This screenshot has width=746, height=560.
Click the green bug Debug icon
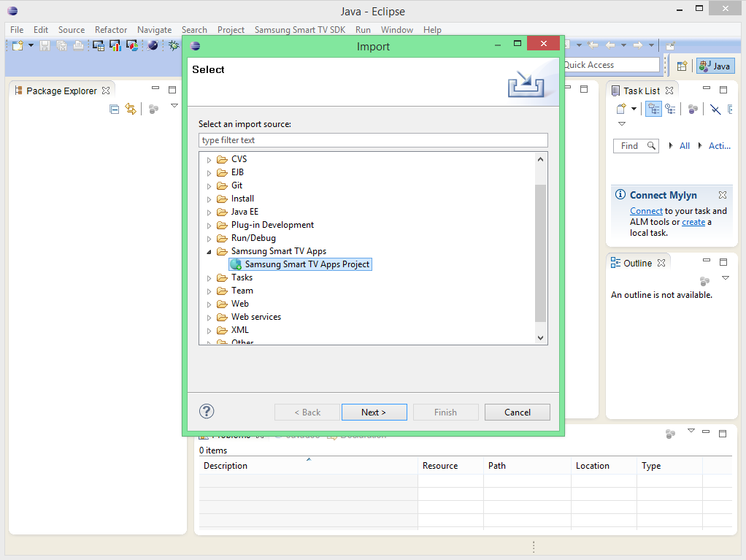click(x=174, y=46)
